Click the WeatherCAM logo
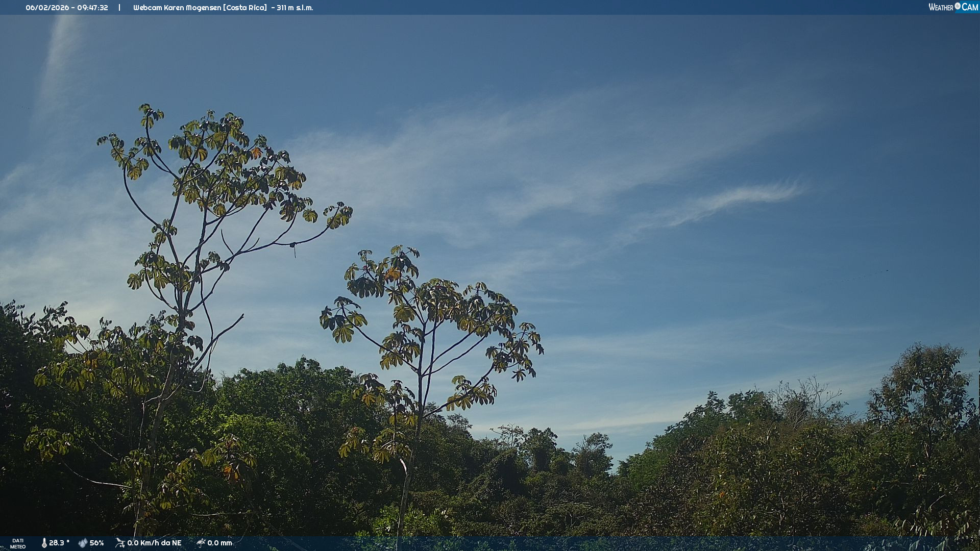This screenshot has width=980, height=551. click(953, 7)
